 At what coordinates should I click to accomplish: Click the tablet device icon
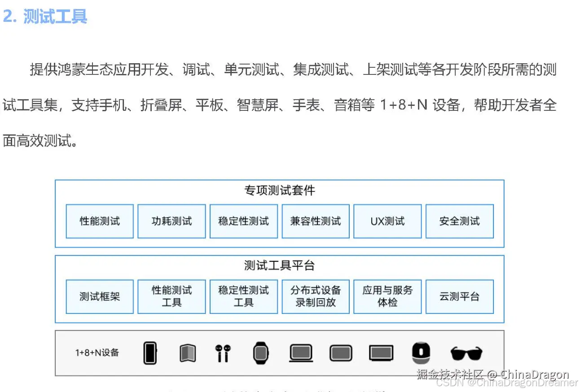click(341, 353)
